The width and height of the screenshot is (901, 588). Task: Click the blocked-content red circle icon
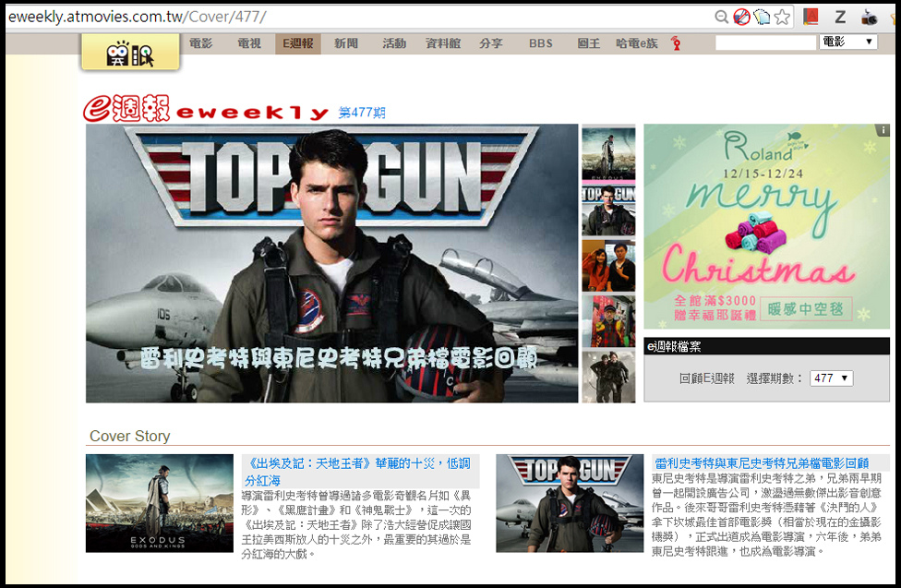[x=741, y=18]
